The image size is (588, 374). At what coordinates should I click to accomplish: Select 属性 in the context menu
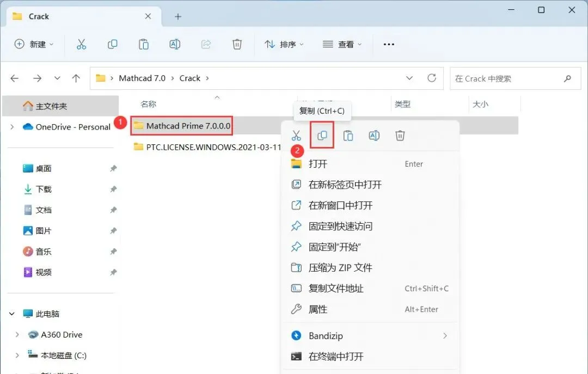coord(370,309)
